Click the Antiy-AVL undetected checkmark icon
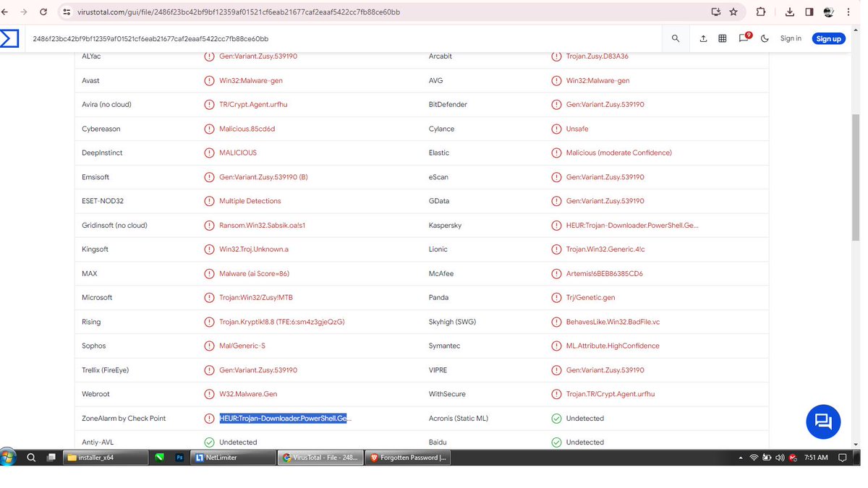868x488 pixels. click(x=209, y=442)
